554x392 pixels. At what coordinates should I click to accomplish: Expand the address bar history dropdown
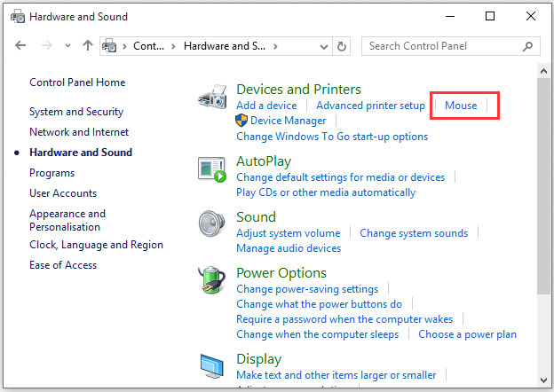[x=324, y=47]
